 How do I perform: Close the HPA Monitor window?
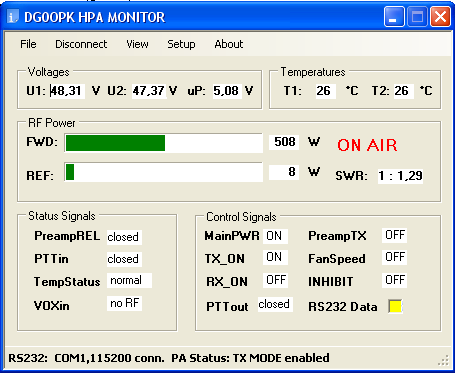click(440, 17)
